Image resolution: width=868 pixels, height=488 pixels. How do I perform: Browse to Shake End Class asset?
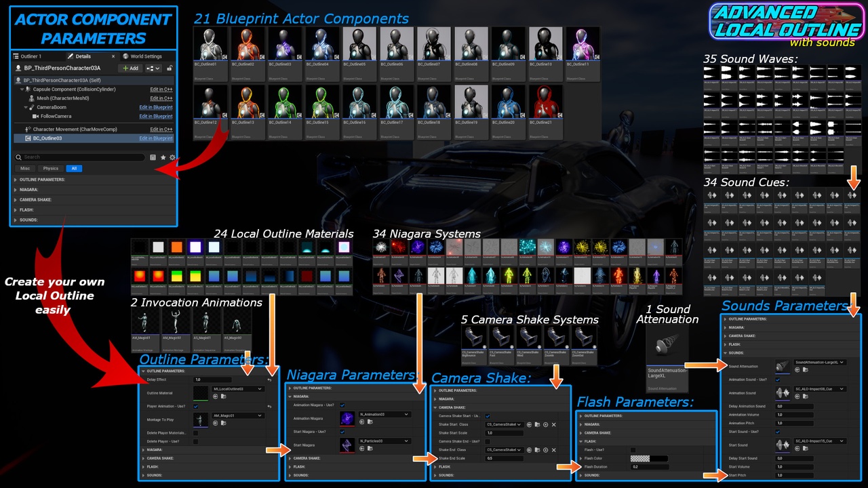(x=537, y=450)
